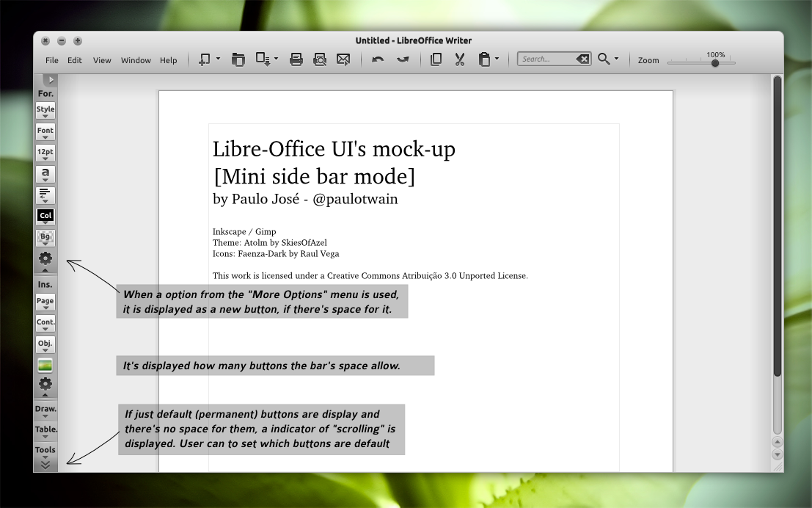812x508 pixels.
Task: Click the insert image picture icon
Action: [45, 366]
